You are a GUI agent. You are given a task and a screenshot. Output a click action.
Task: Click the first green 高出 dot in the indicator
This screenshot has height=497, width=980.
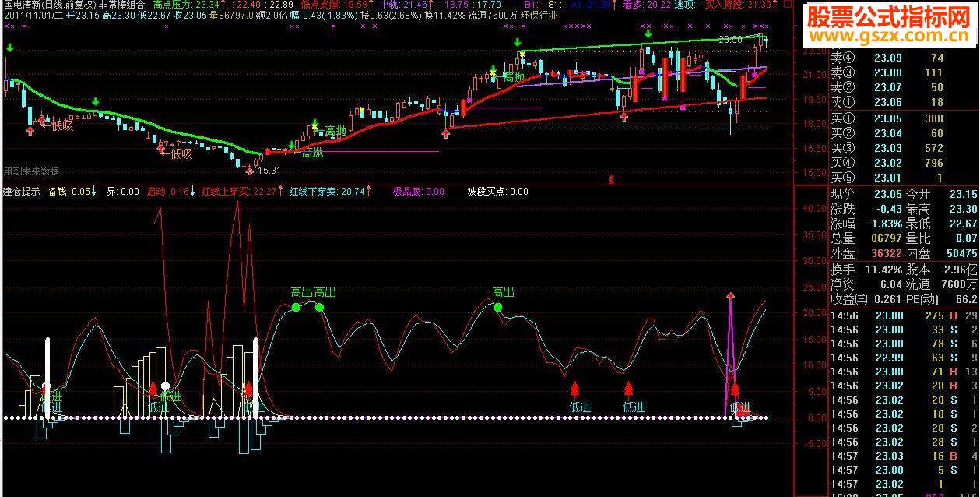tap(296, 308)
